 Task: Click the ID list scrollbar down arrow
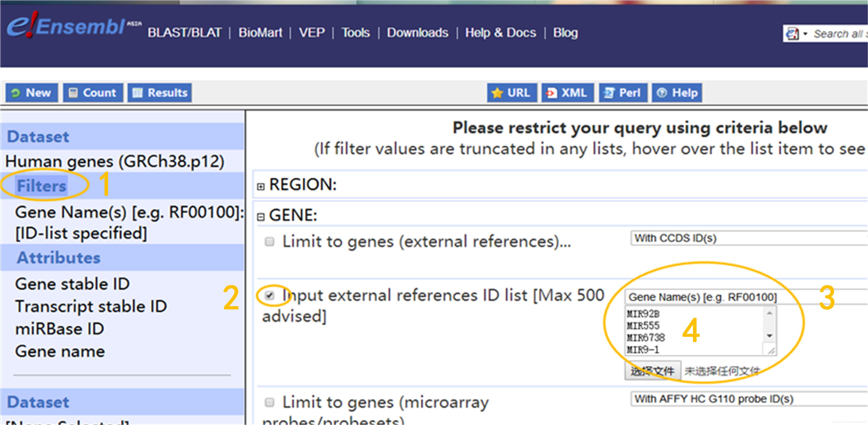pyautogui.click(x=769, y=336)
